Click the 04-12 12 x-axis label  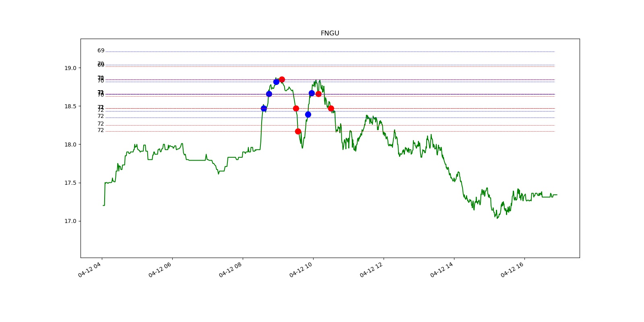click(371, 269)
